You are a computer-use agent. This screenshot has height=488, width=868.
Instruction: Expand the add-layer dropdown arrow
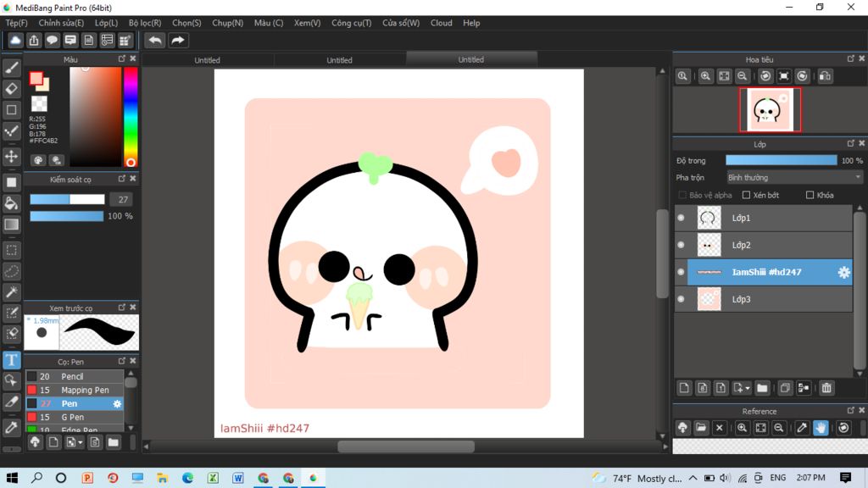pos(748,388)
